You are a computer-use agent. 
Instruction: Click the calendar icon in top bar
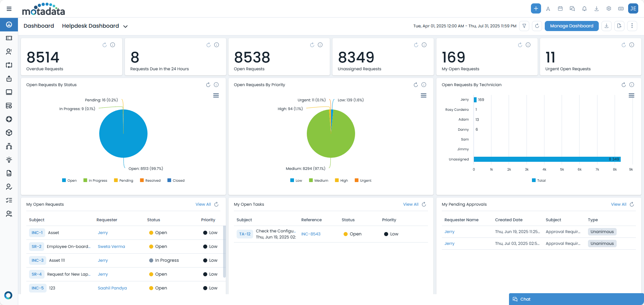pos(560,9)
